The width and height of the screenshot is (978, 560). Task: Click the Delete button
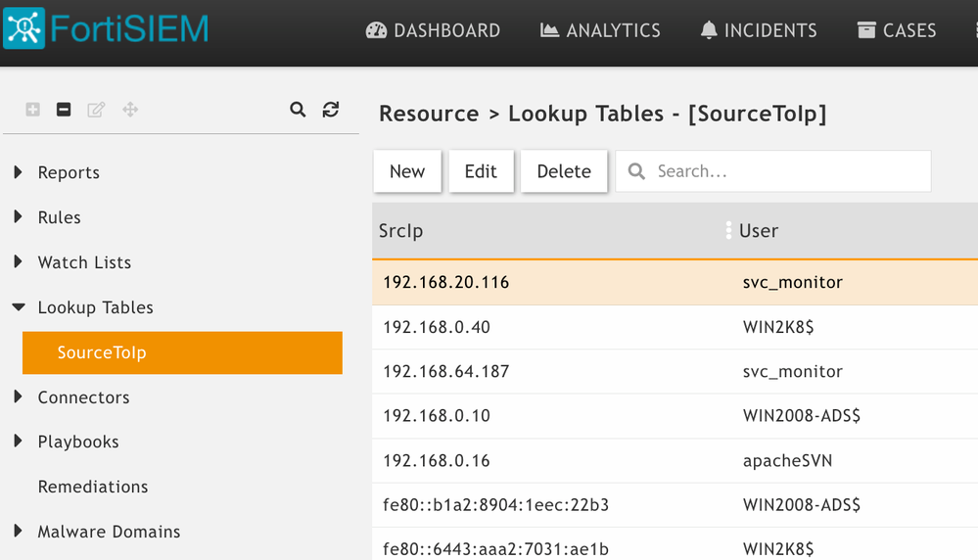pyautogui.click(x=564, y=171)
